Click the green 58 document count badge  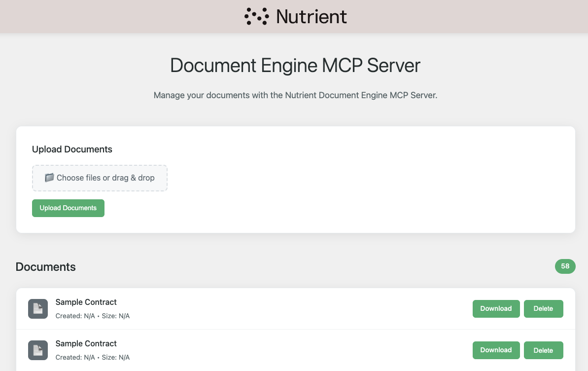point(565,266)
